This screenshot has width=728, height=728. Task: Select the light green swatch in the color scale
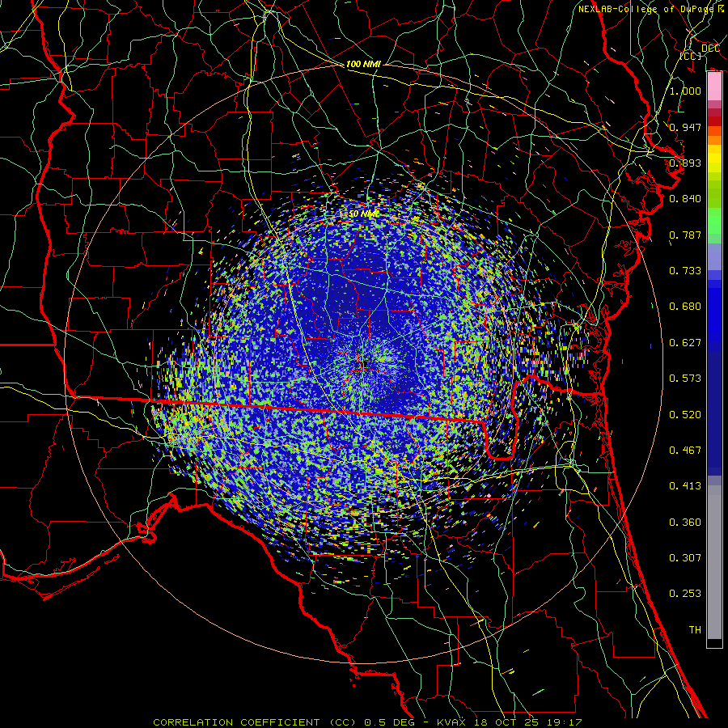coord(714,221)
